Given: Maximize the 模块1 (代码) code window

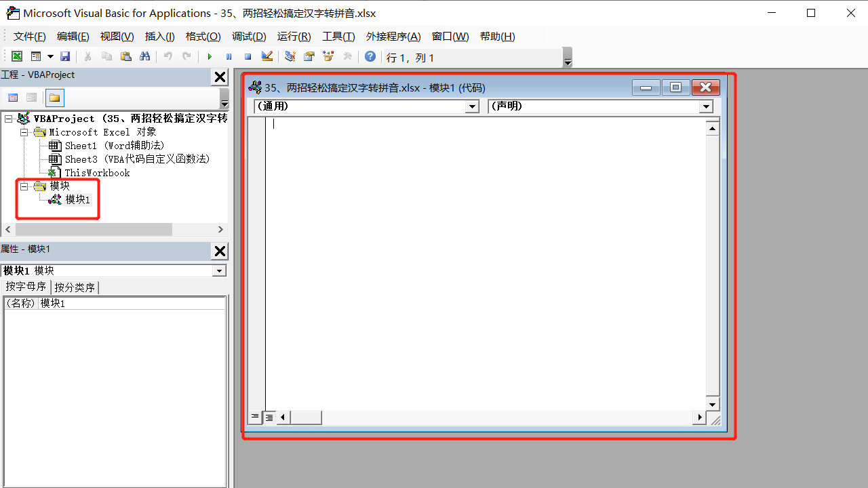Looking at the screenshot, I should coord(675,87).
